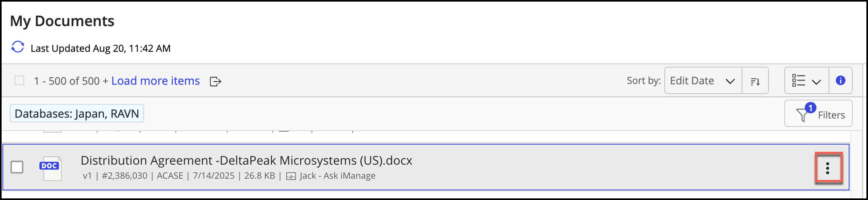The image size is (868, 200).
Task: Open the three-dot menu for Distribution Agreement
Action: (x=828, y=168)
